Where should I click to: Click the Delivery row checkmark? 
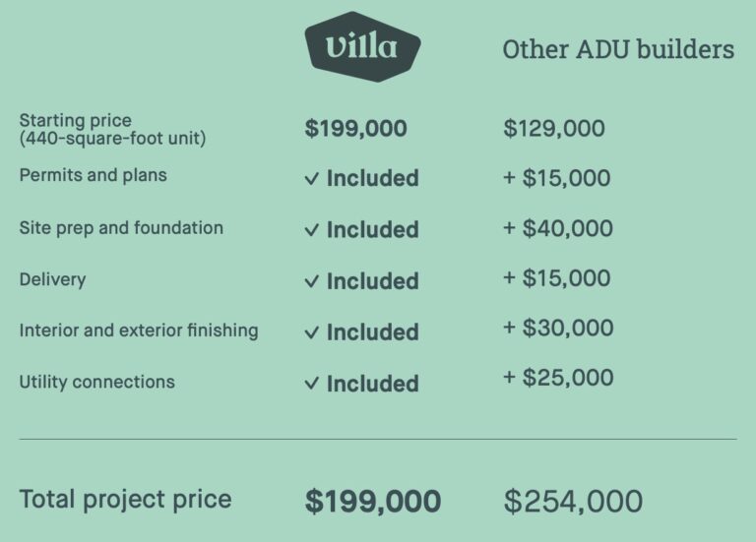[311, 281]
